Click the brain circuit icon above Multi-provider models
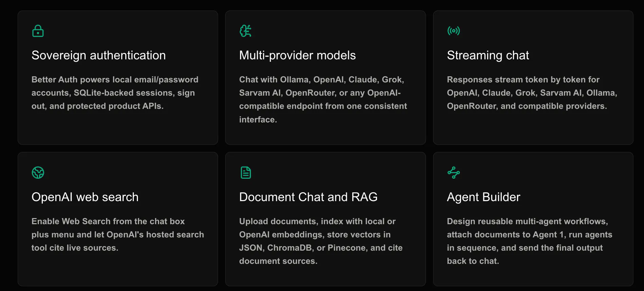644x291 pixels. [x=245, y=31]
